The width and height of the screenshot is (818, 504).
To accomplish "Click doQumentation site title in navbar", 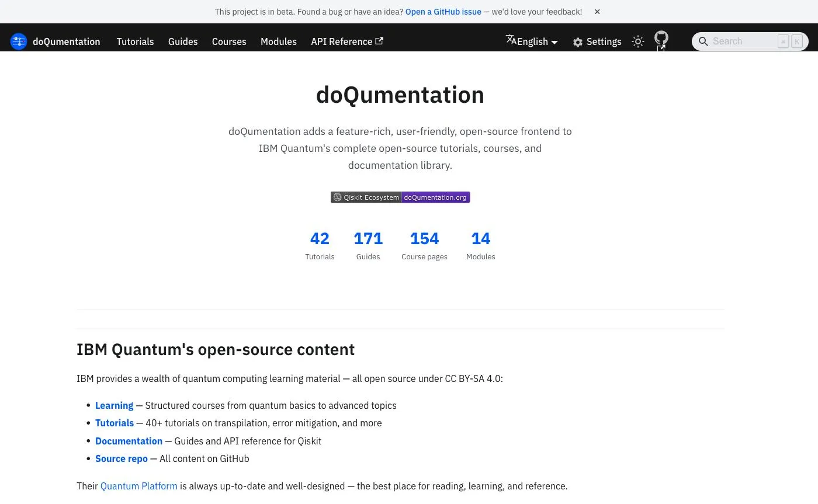I will [x=67, y=41].
